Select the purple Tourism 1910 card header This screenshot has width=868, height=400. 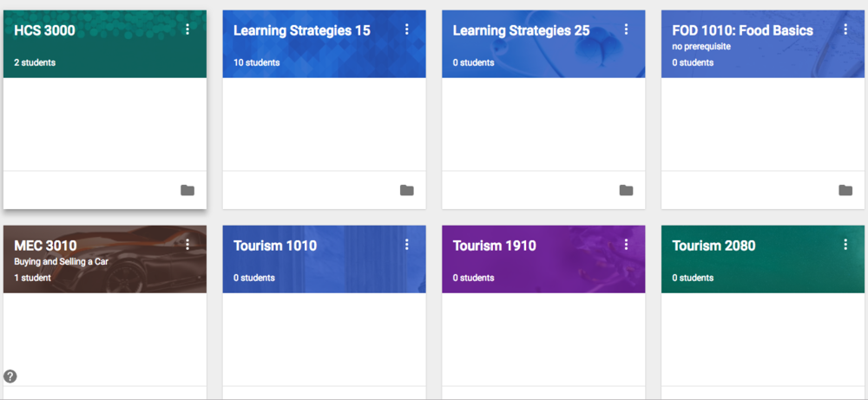point(543,259)
